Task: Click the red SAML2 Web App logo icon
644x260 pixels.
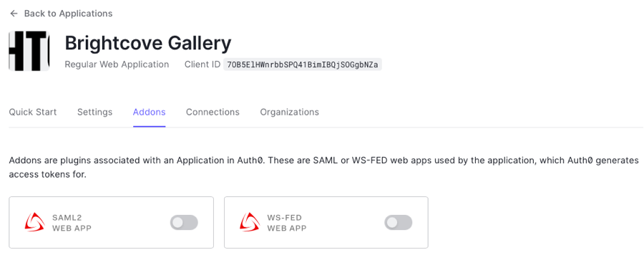Action: 34,223
